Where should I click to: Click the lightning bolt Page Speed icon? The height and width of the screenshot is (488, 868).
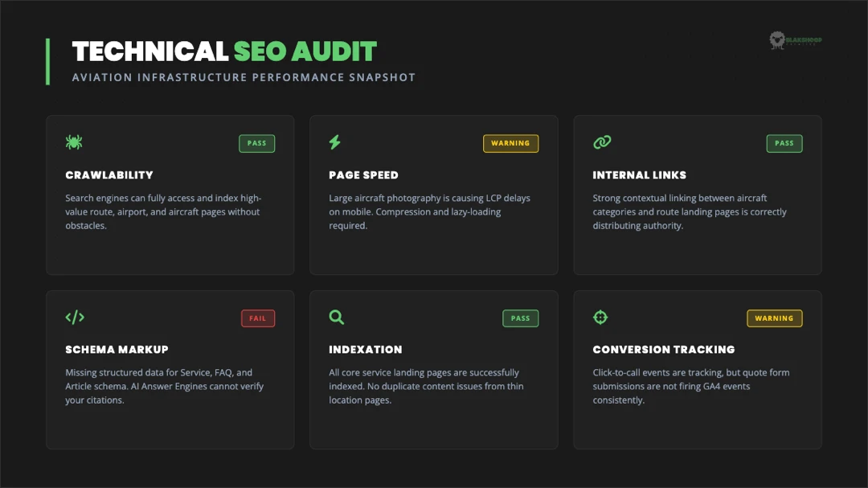pyautogui.click(x=336, y=141)
